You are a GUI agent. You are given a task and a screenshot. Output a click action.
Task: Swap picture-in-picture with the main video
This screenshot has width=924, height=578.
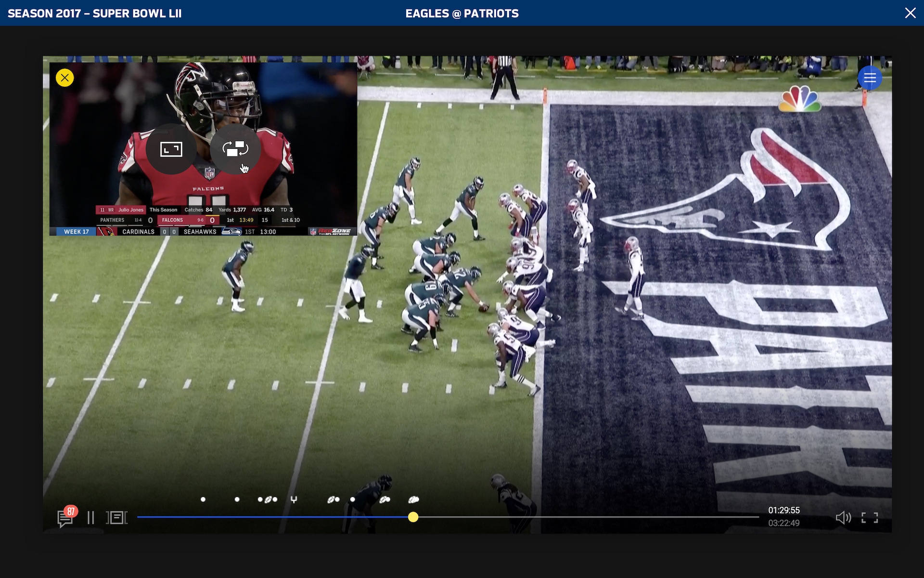235,149
